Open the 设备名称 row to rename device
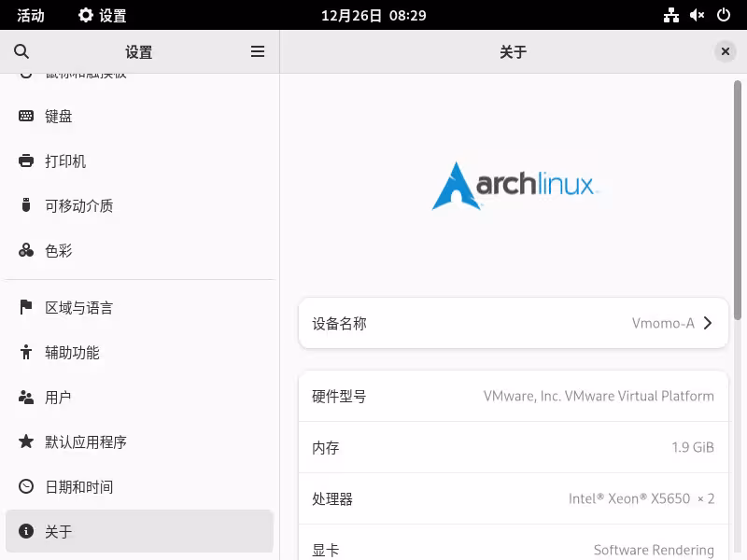This screenshot has height=560, width=747. [514, 323]
